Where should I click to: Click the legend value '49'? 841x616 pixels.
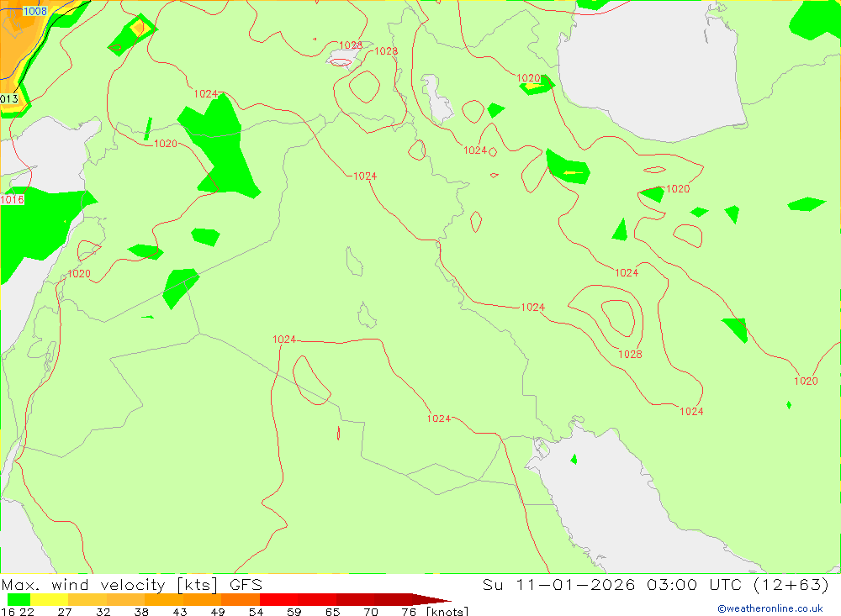tap(218, 612)
